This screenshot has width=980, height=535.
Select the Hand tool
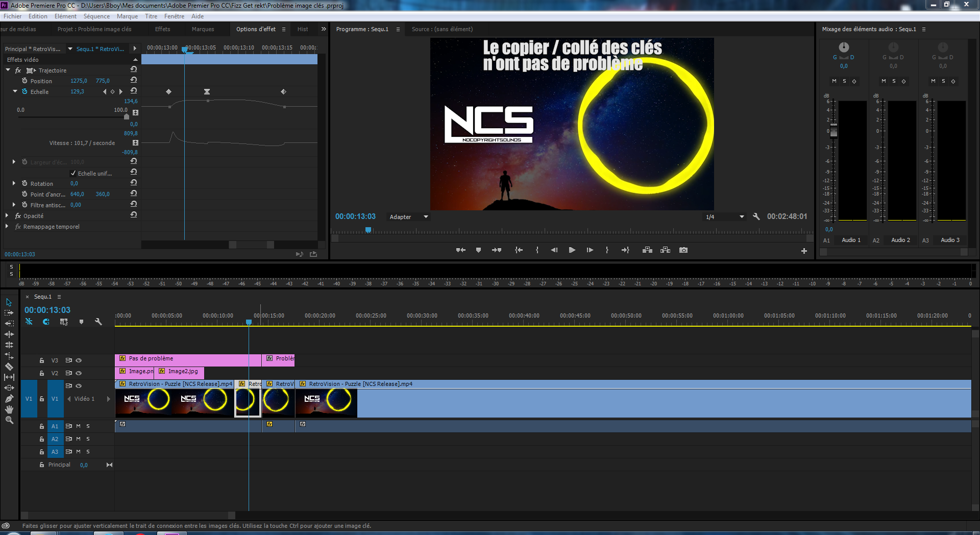[x=9, y=409]
